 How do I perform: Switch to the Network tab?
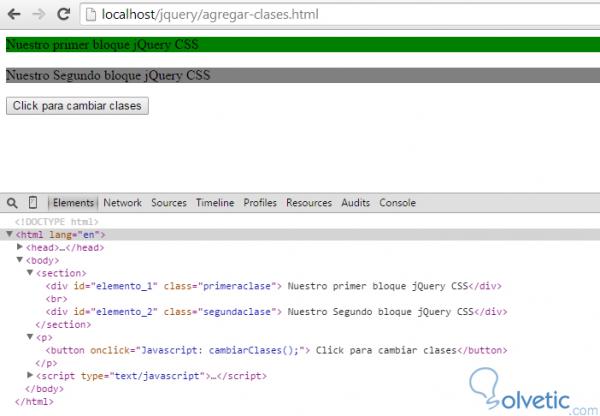tap(122, 203)
